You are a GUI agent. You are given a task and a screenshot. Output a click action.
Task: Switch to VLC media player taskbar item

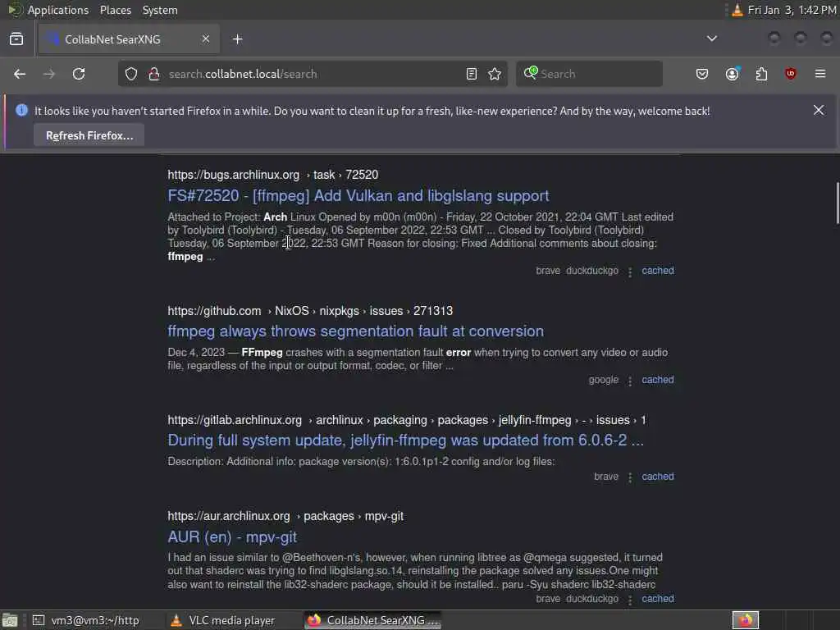click(221, 620)
